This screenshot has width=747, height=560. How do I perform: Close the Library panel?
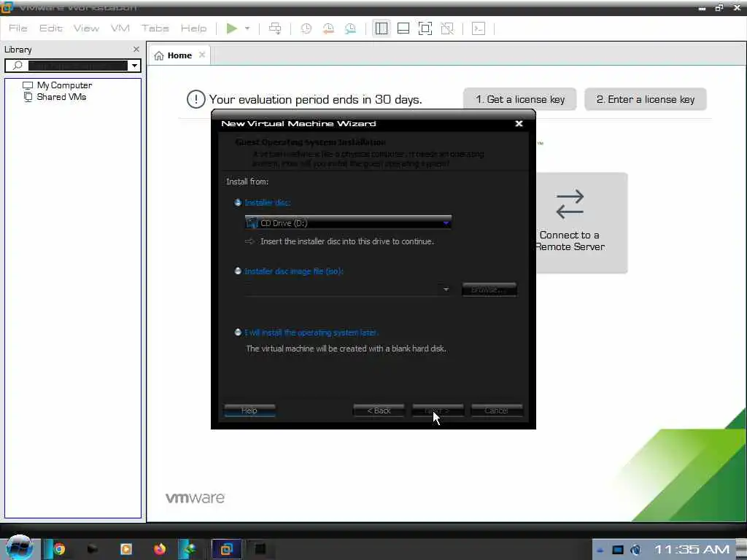coord(136,49)
